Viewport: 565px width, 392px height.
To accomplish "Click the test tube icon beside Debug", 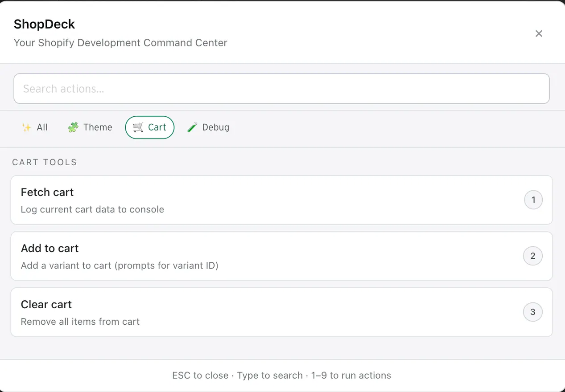I will [192, 128].
